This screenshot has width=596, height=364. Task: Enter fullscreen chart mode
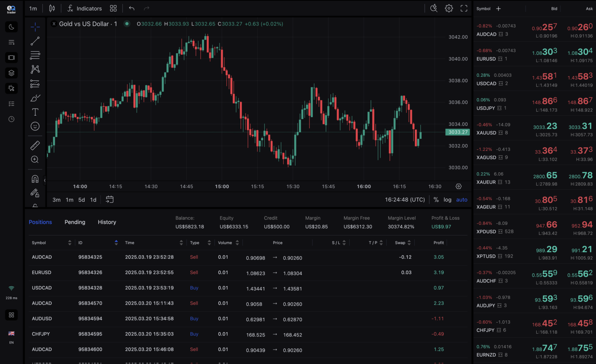[x=464, y=9]
